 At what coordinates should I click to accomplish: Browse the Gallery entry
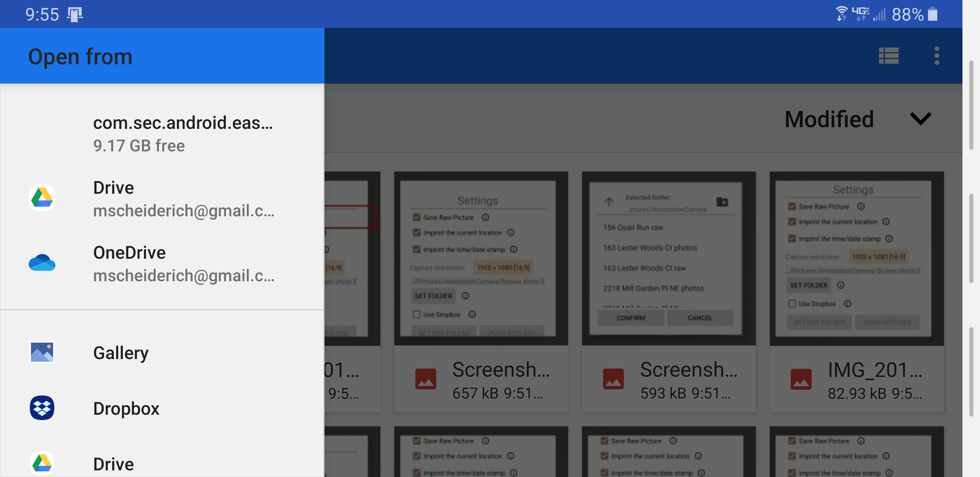[121, 352]
